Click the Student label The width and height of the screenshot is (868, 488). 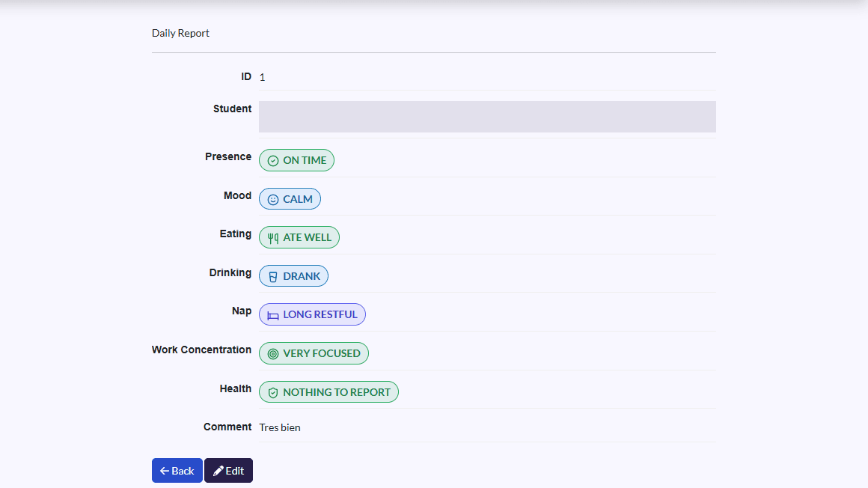[232, 109]
